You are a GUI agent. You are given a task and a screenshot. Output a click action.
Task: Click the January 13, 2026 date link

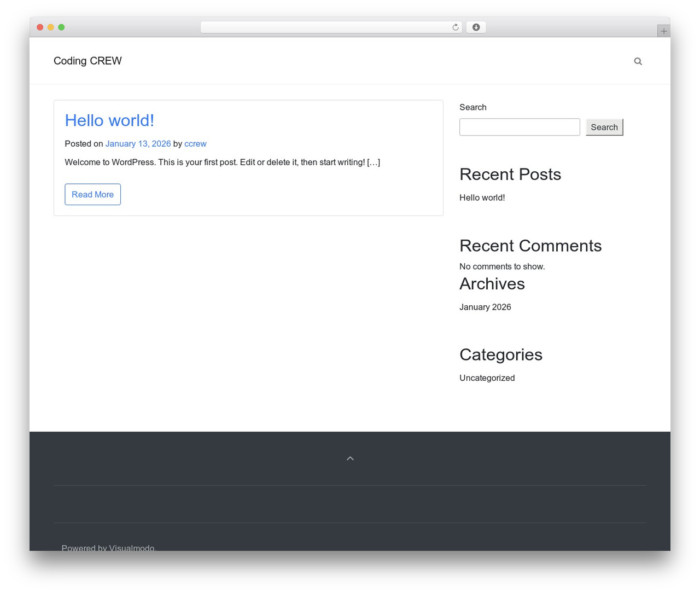[138, 144]
